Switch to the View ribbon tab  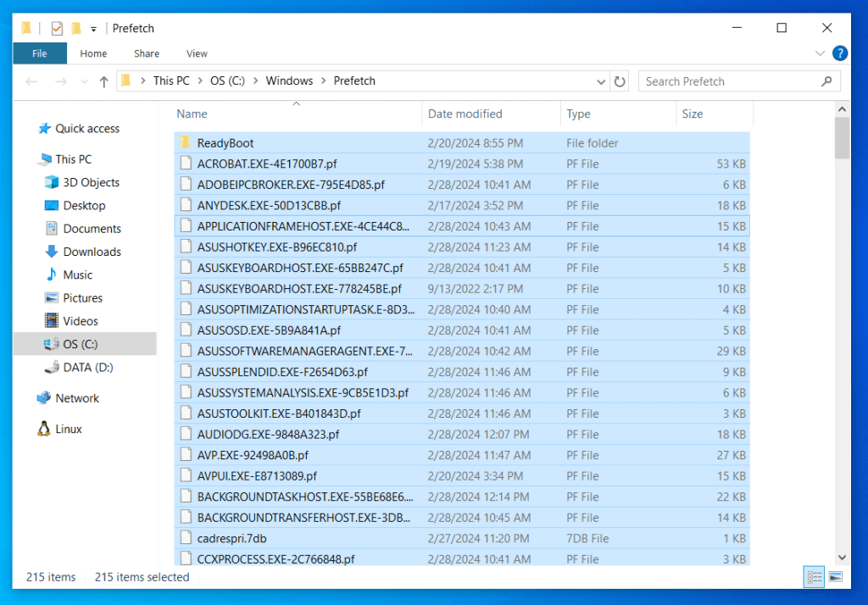[x=197, y=53]
